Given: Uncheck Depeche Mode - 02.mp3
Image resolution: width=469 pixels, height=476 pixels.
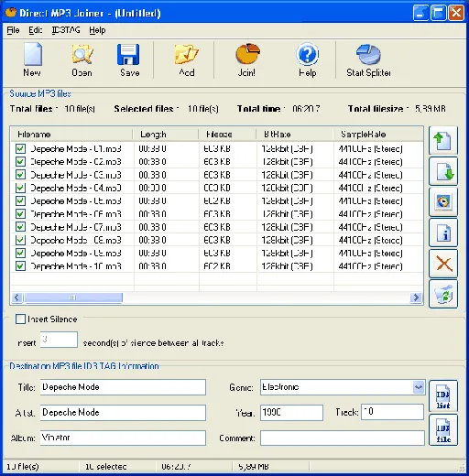Looking at the screenshot, I should point(20,161).
